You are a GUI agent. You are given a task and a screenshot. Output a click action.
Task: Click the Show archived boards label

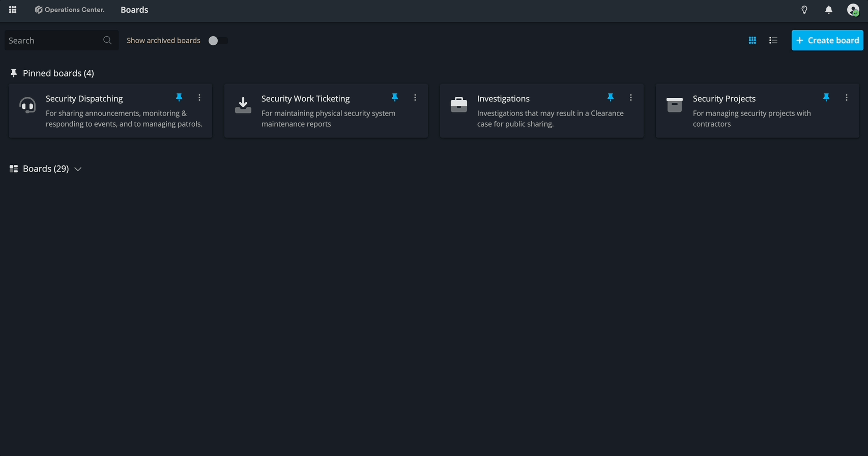point(163,40)
